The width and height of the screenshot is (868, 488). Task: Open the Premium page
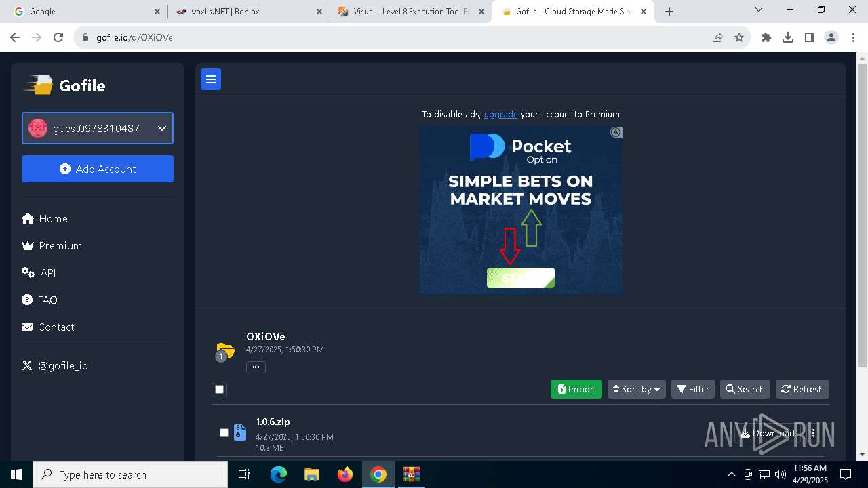[52, 245]
